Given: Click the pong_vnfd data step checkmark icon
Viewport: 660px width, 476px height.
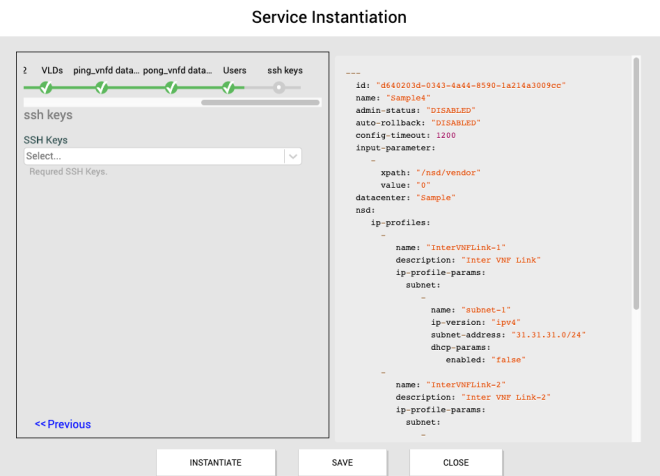Looking at the screenshot, I should pos(171,88).
